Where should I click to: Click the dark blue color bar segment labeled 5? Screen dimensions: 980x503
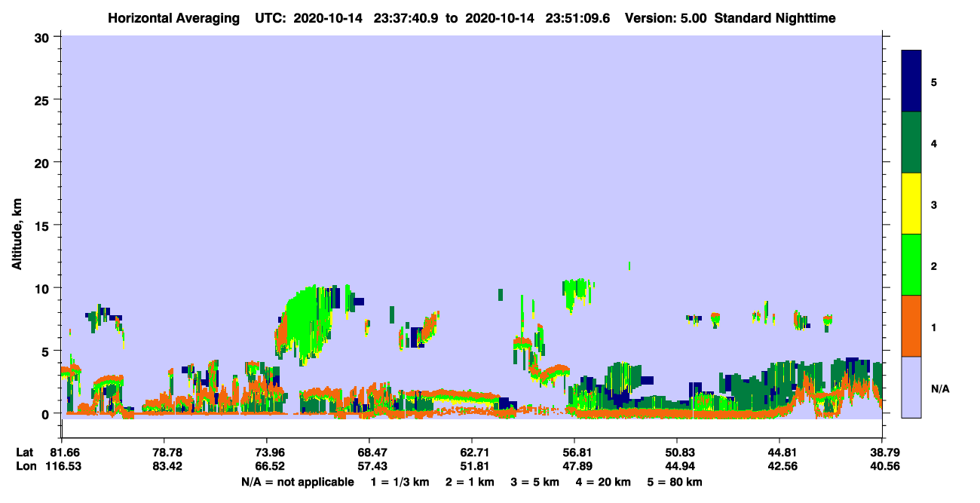(x=911, y=81)
